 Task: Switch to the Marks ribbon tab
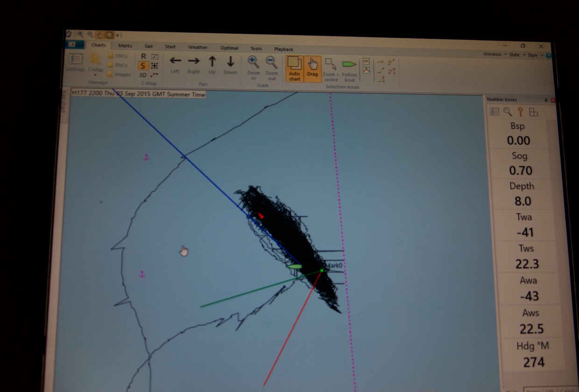125,46
